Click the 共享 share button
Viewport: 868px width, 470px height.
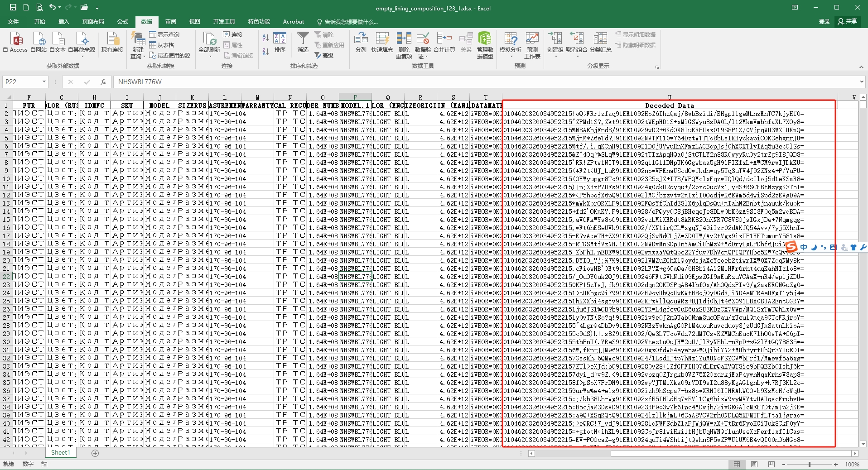click(x=847, y=21)
